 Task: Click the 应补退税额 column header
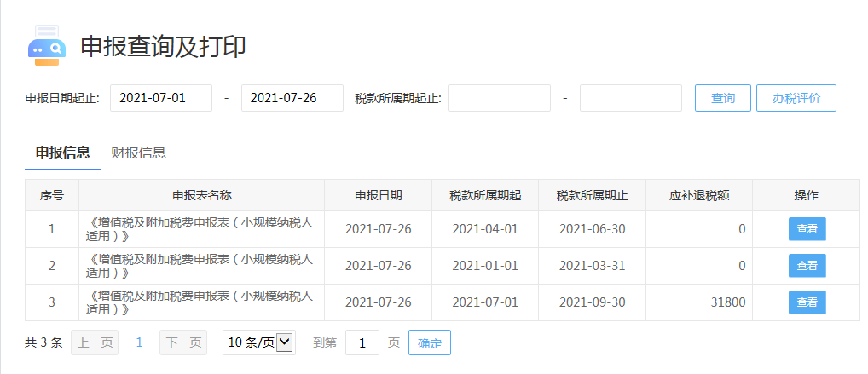coord(698,195)
